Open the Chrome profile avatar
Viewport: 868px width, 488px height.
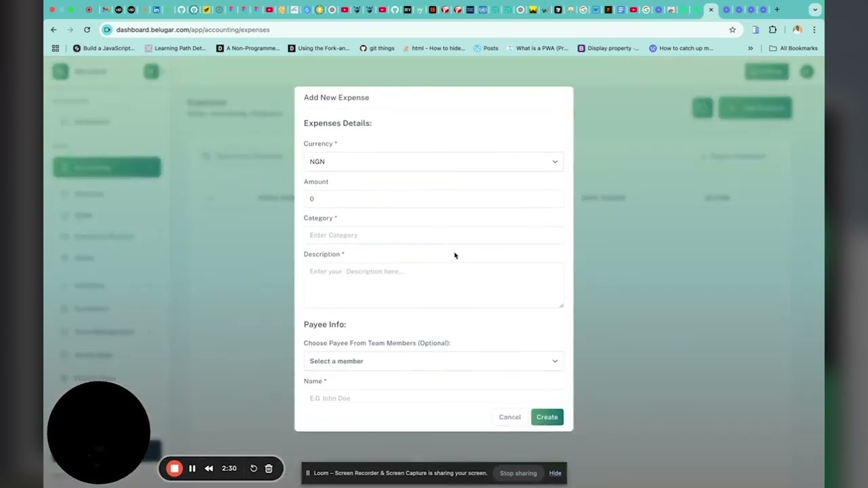[x=797, y=30]
